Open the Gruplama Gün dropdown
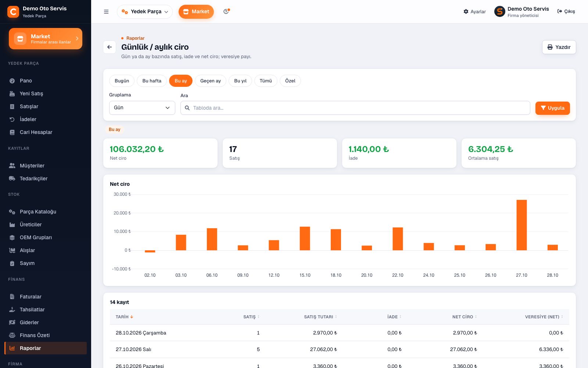The height and width of the screenshot is (368, 588). point(142,108)
